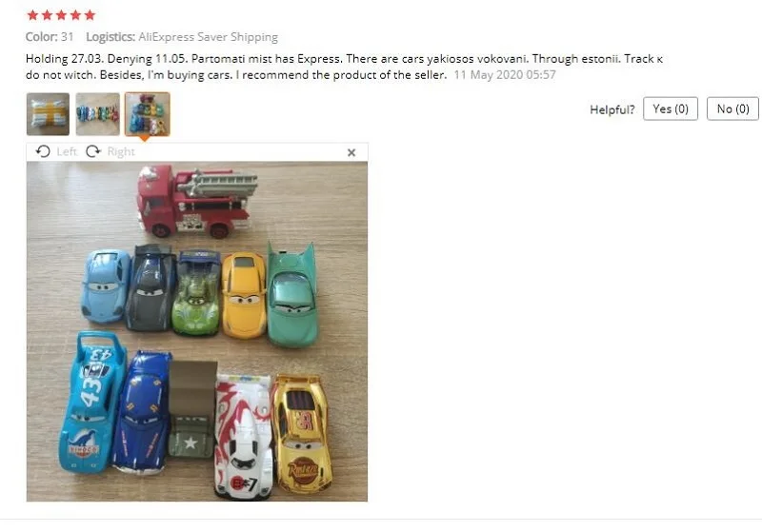Close the enlarged review photo viewer
The height and width of the screenshot is (532, 762).
(351, 152)
